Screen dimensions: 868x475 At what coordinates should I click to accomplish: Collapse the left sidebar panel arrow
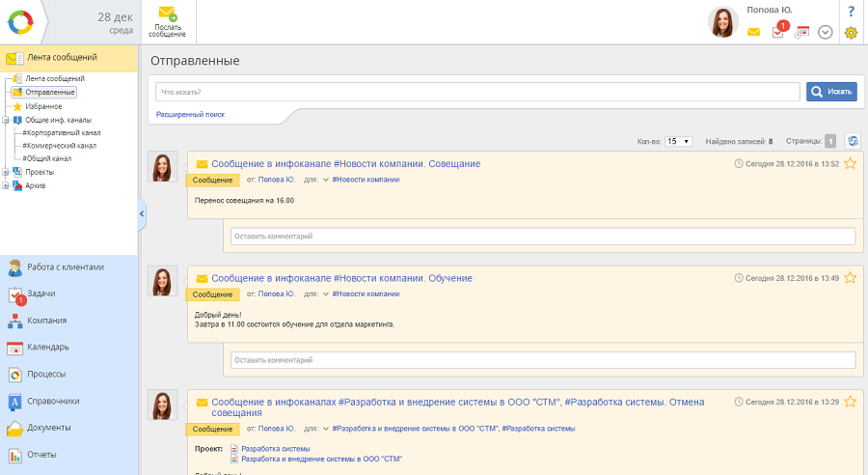point(142,214)
